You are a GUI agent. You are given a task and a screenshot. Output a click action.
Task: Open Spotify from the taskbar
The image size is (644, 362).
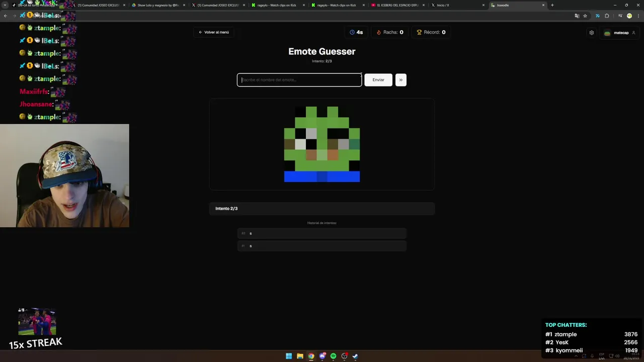pyautogui.click(x=333, y=356)
